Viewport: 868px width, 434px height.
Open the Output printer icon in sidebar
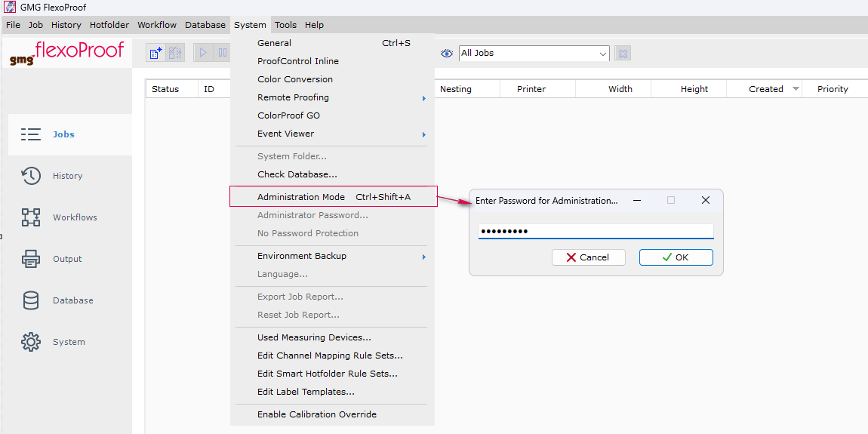click(31, 259)
